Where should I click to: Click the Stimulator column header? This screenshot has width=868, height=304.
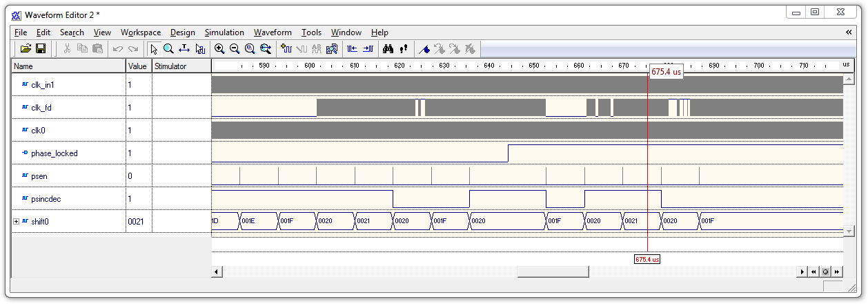(181, 66)
